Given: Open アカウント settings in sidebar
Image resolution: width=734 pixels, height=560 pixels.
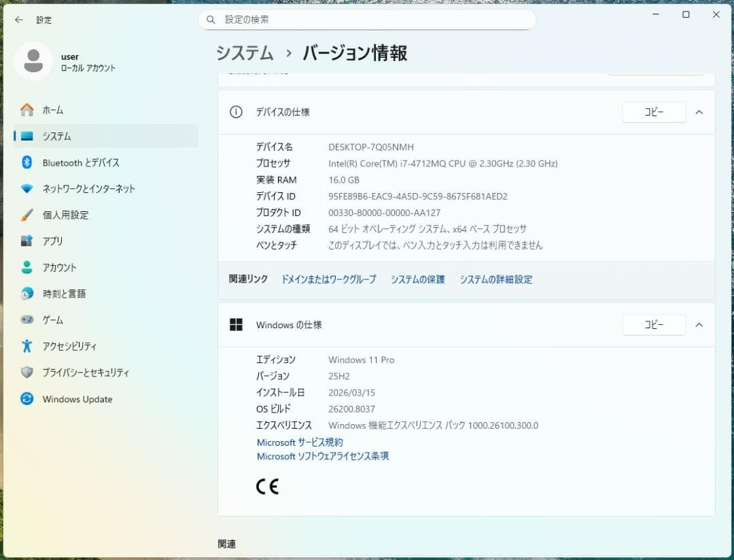Looking at the screenshot, I should [105, 267].
